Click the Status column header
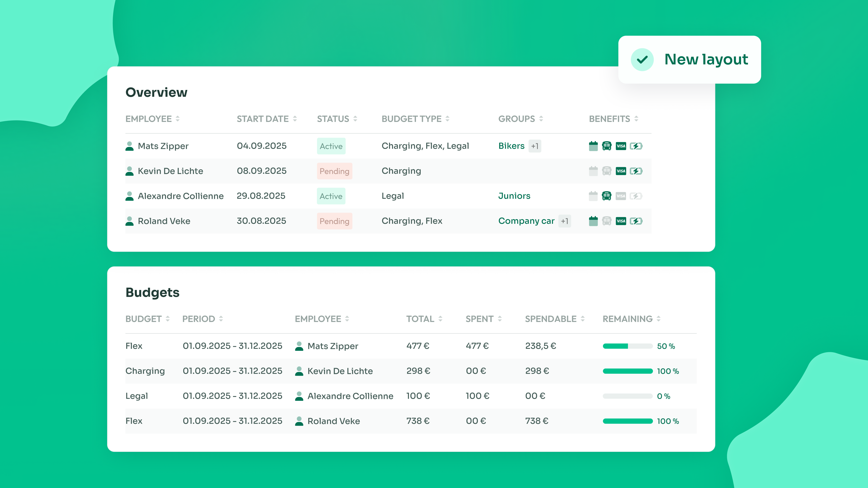Viewport: 868px width, 488px height. (333, 119)
